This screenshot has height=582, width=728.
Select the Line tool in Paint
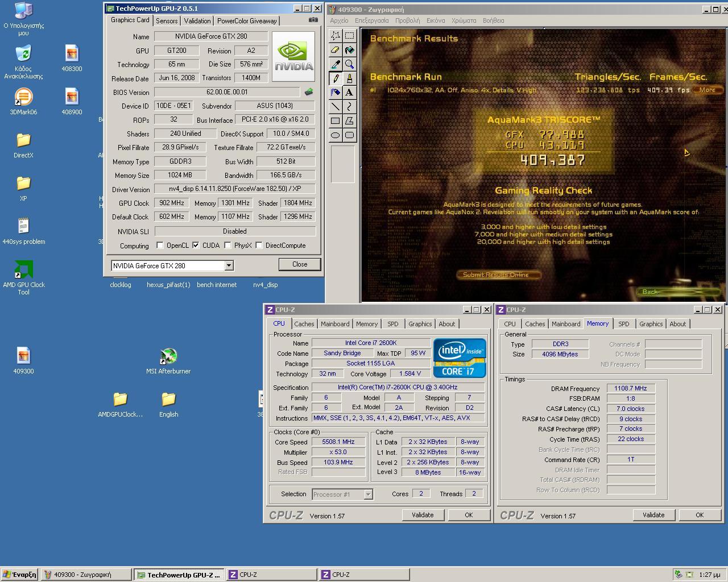[336, 106]
